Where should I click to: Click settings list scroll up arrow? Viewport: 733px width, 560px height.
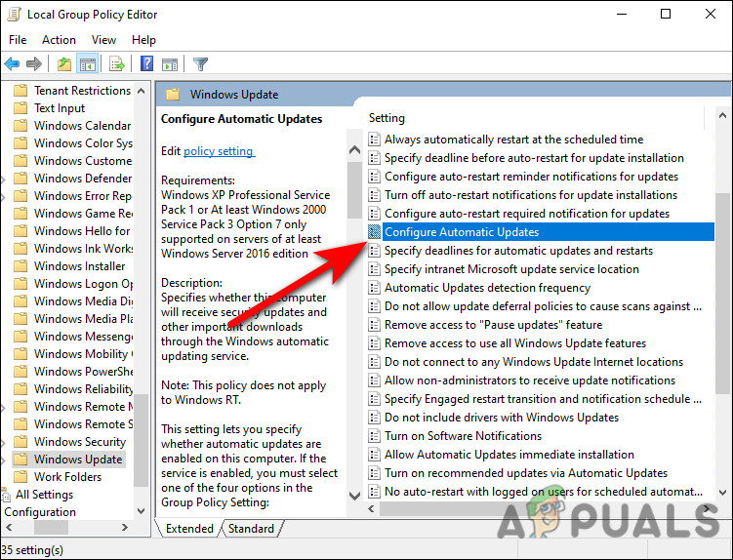722,115
